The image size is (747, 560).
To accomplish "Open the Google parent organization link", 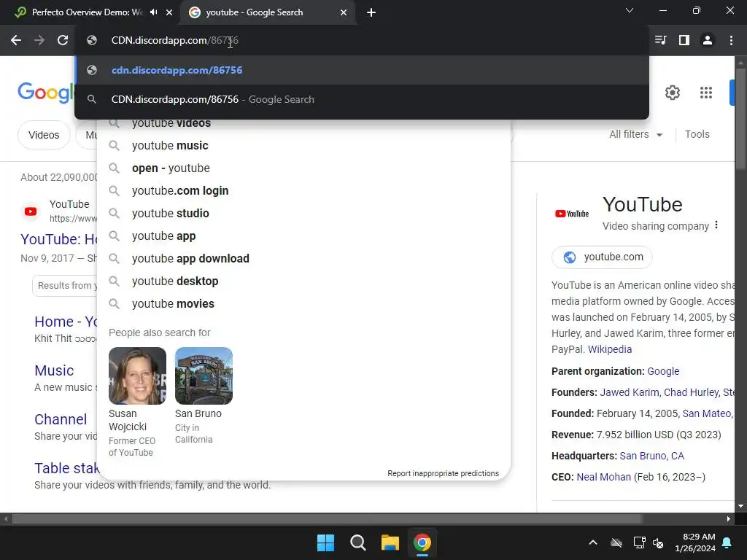I will point(663,371).
